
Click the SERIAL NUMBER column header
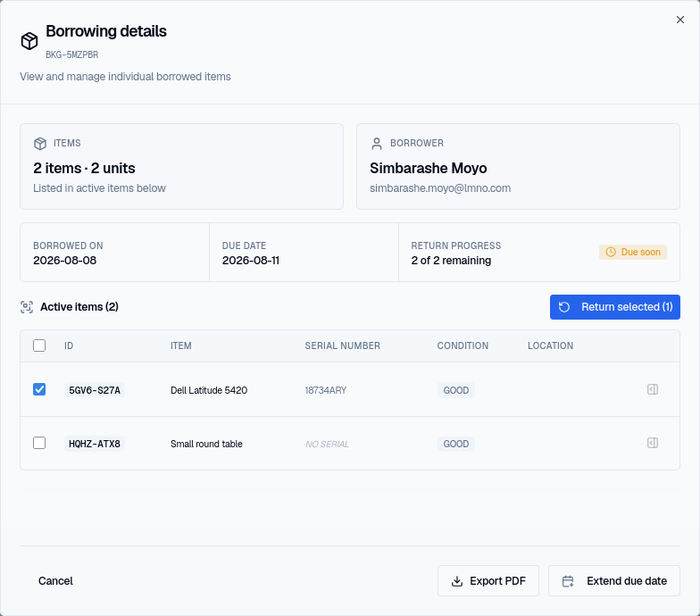(343, 345)
